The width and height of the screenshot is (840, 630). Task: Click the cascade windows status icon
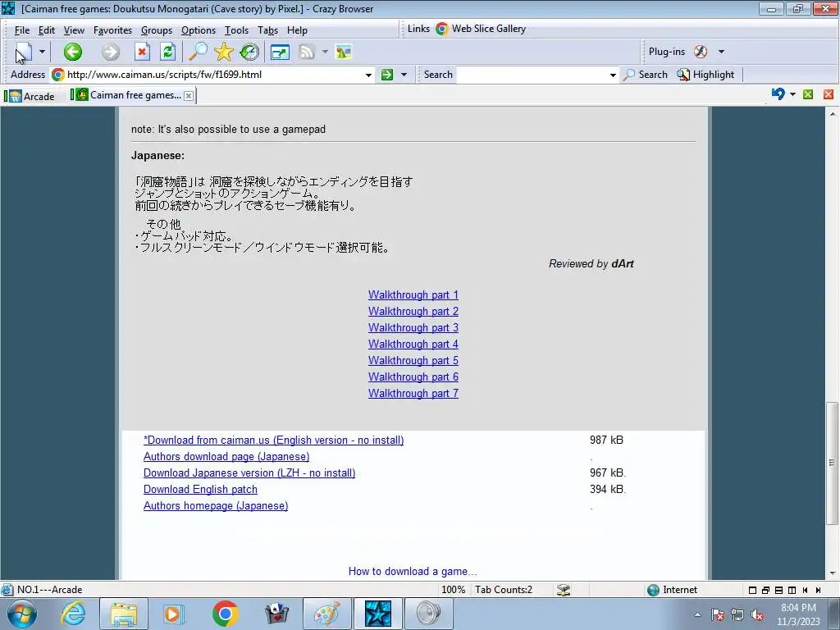[765, 590]
